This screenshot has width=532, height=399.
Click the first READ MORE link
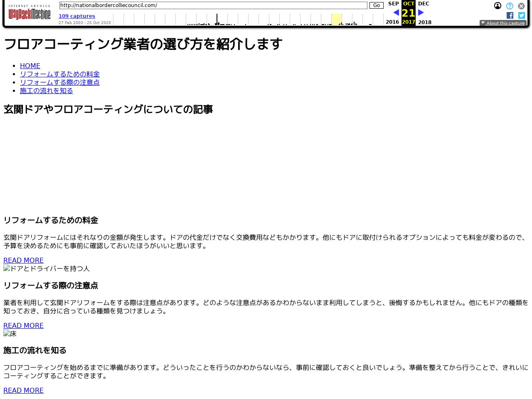pyautogui.click(x=23, y=260)
